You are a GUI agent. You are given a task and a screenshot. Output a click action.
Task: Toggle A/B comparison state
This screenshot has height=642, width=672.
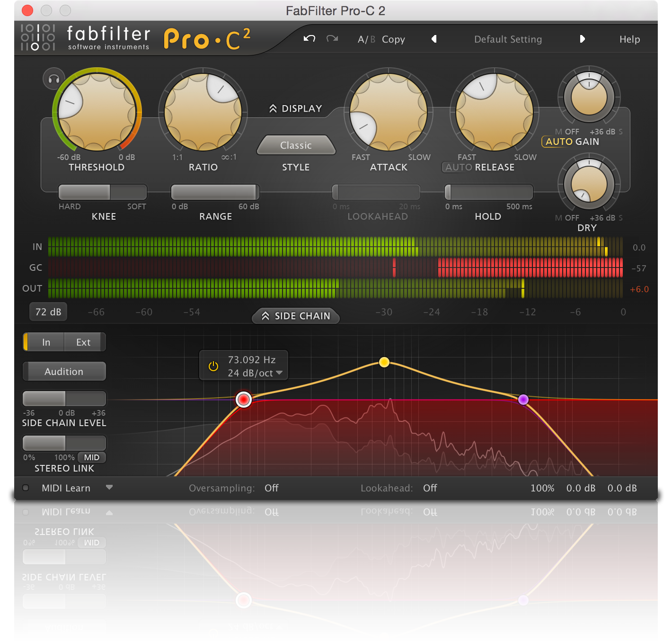(x=366, y=39)
